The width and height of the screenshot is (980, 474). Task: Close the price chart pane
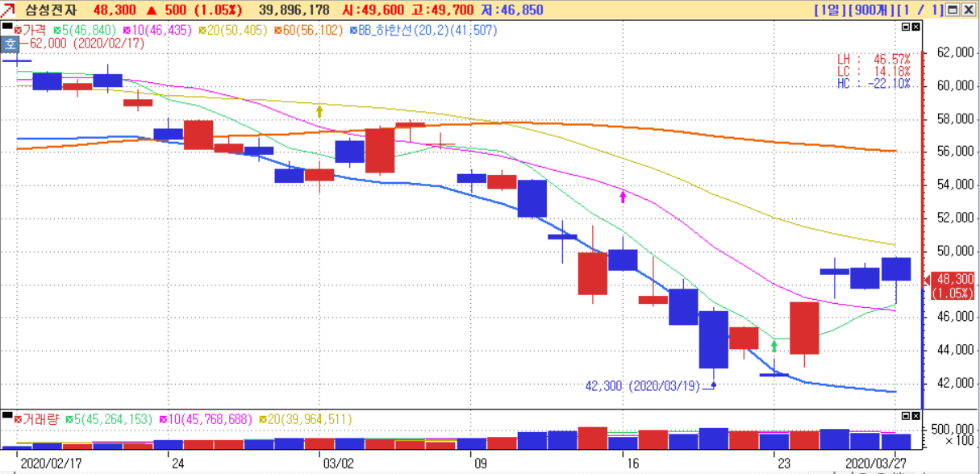[x=915, y=27]
